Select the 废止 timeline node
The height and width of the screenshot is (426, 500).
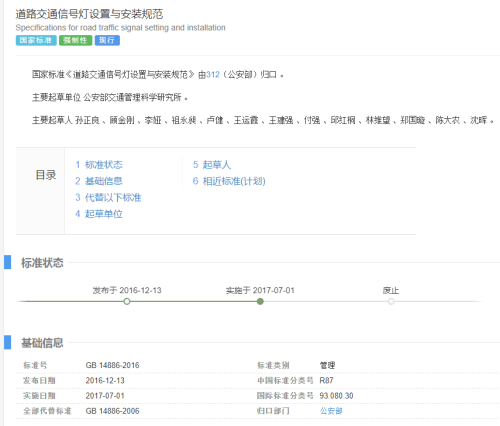(x=391, y=301)
